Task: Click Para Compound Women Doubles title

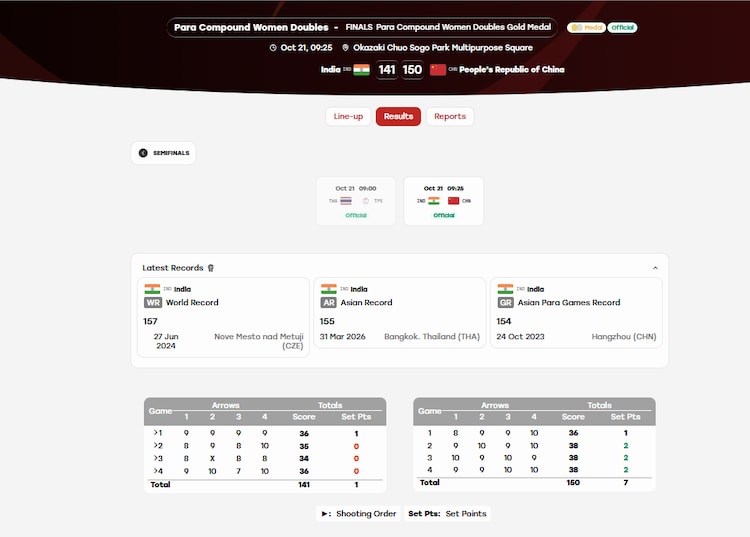Action: click(251, 28)
